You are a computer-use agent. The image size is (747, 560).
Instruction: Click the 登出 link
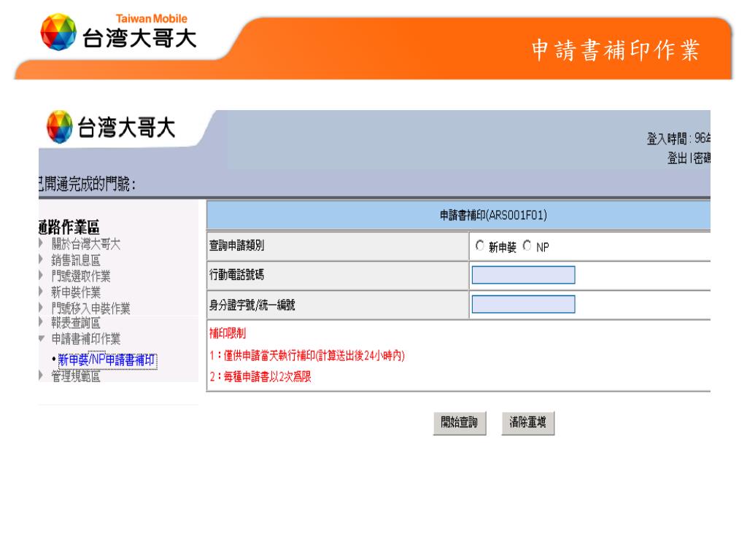(677, 158)
